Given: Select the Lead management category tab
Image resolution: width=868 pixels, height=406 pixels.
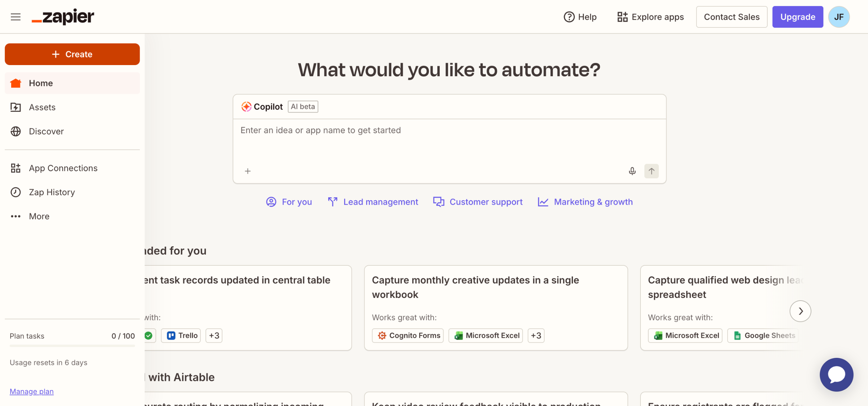Looking at the screenshot, I should coord(373,202).
